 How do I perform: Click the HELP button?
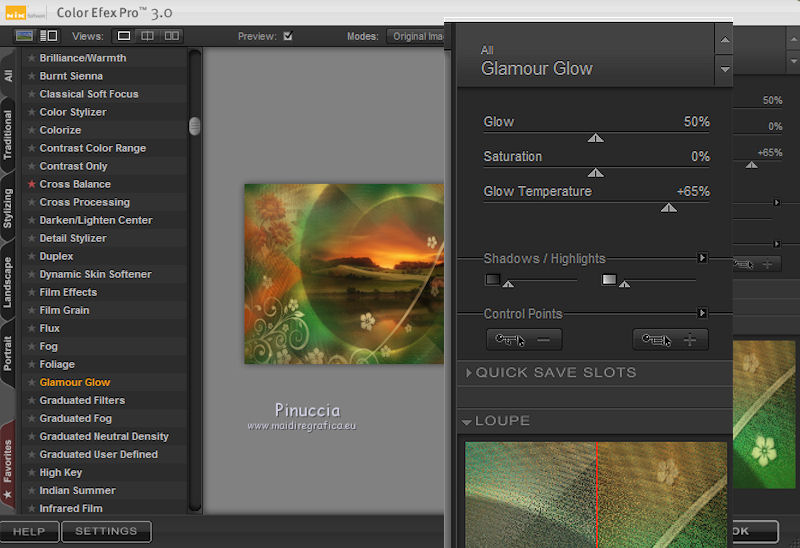tap(29, 532)
